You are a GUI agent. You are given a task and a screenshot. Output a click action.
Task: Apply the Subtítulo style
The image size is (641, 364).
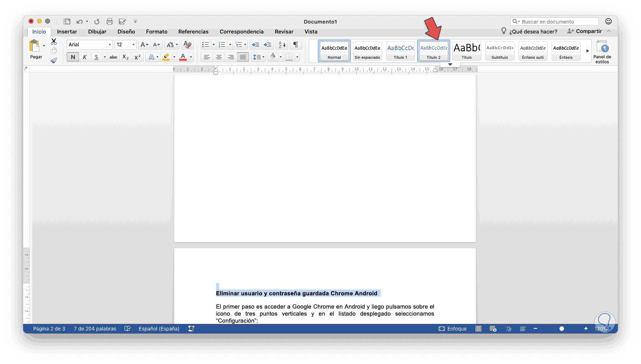pyautogui.click(x=500, y=51)
